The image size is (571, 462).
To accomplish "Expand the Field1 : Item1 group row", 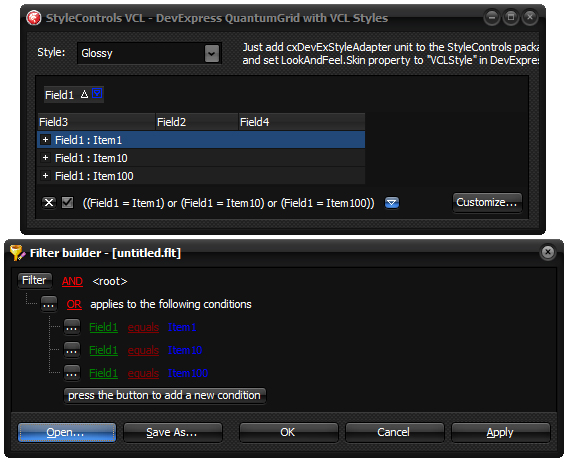I will point(46,140).
